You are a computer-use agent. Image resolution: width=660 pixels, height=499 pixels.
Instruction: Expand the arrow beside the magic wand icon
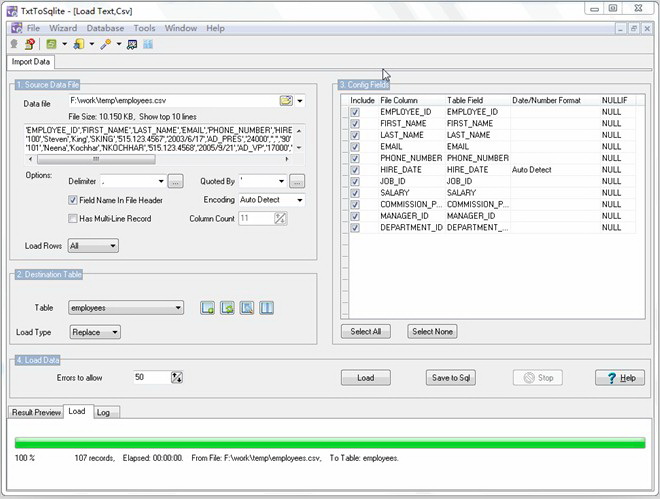(x=119, y=44)
